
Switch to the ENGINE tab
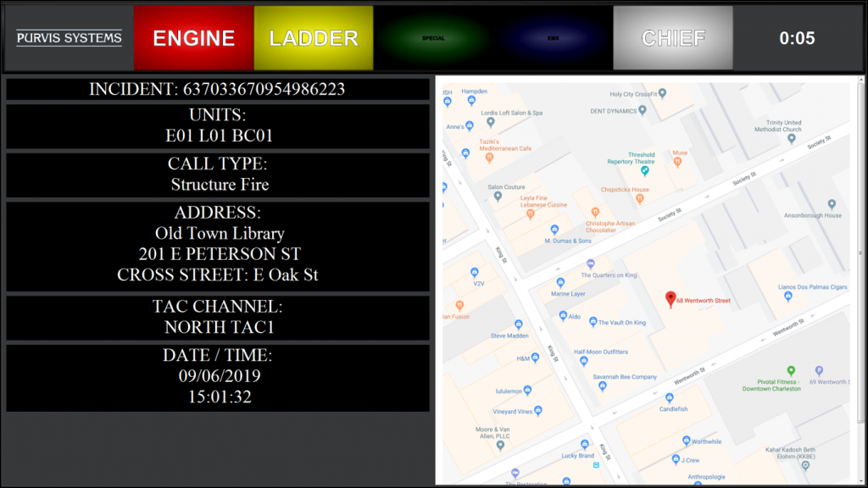coord(192,37)
